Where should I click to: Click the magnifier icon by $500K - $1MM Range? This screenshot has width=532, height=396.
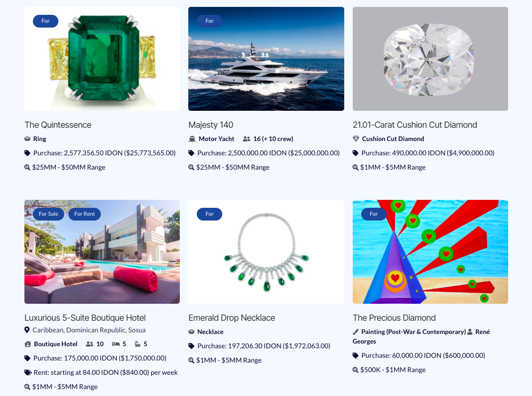355,370
